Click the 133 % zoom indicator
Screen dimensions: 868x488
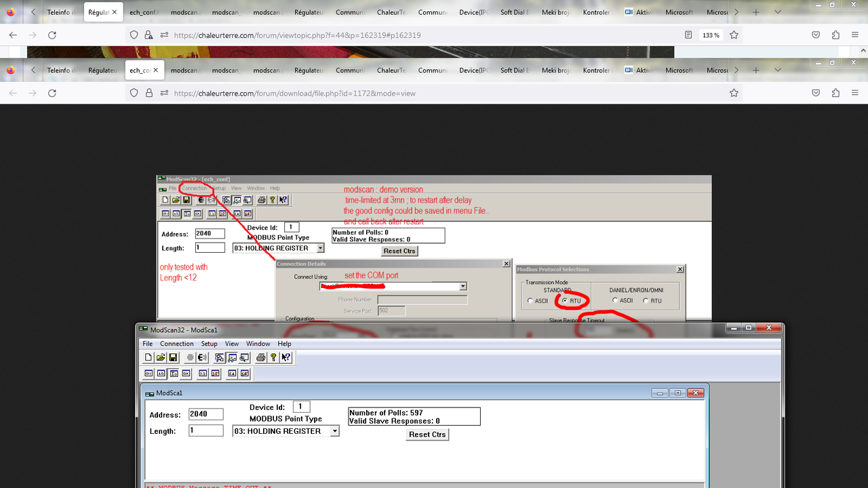click(711, 35)
